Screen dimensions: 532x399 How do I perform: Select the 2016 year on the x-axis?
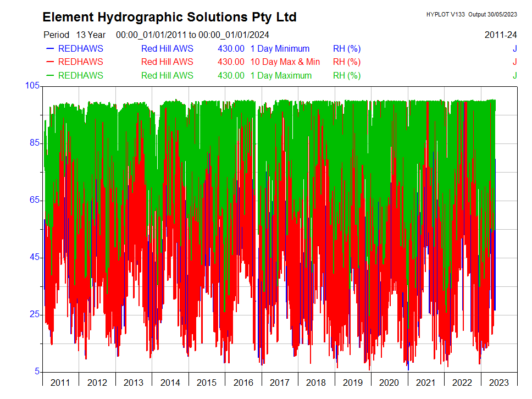coord(243,383)
